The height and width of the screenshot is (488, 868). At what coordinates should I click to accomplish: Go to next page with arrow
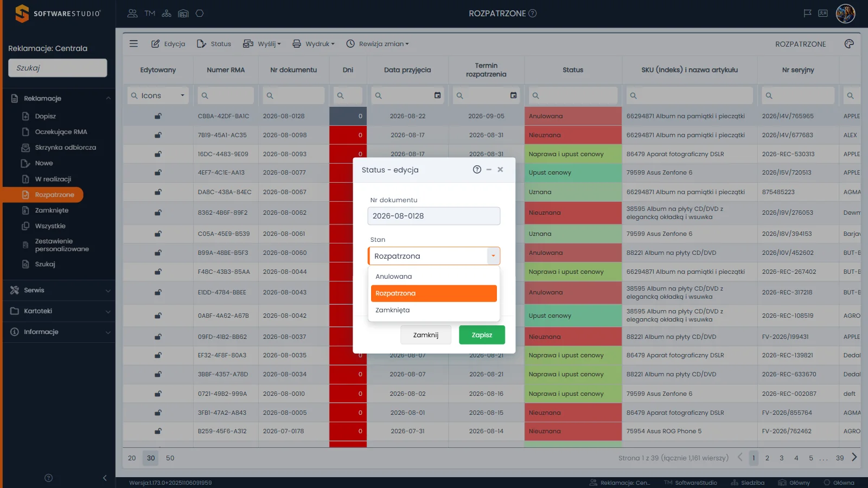tap(854, 458)
